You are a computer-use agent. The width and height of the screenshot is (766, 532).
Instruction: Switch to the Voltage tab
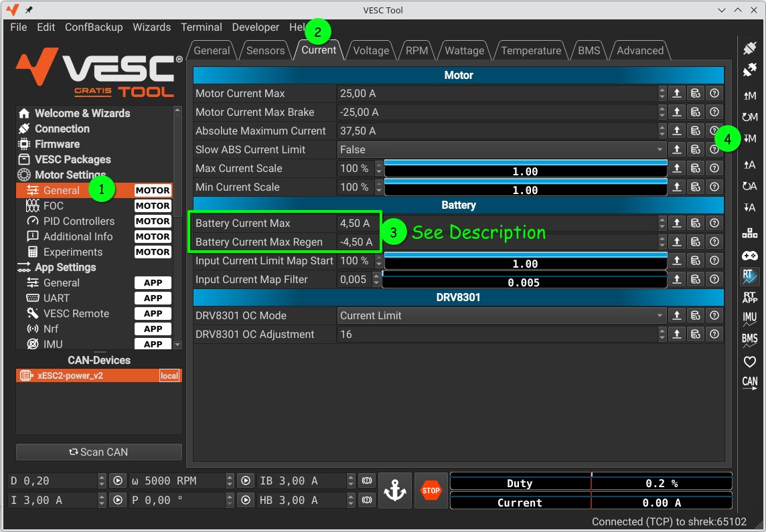371,50
